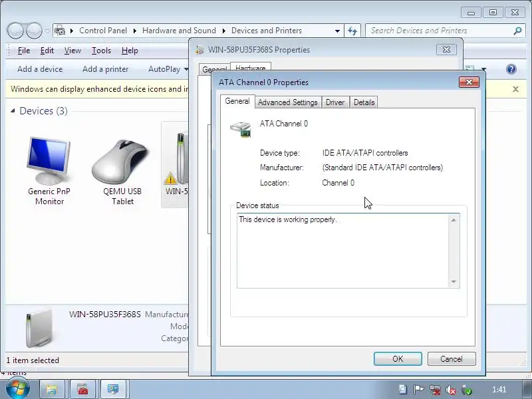Dismiss the yellow information bar
This screenshot has width=532, height=399.
click(x=515, y=89)
